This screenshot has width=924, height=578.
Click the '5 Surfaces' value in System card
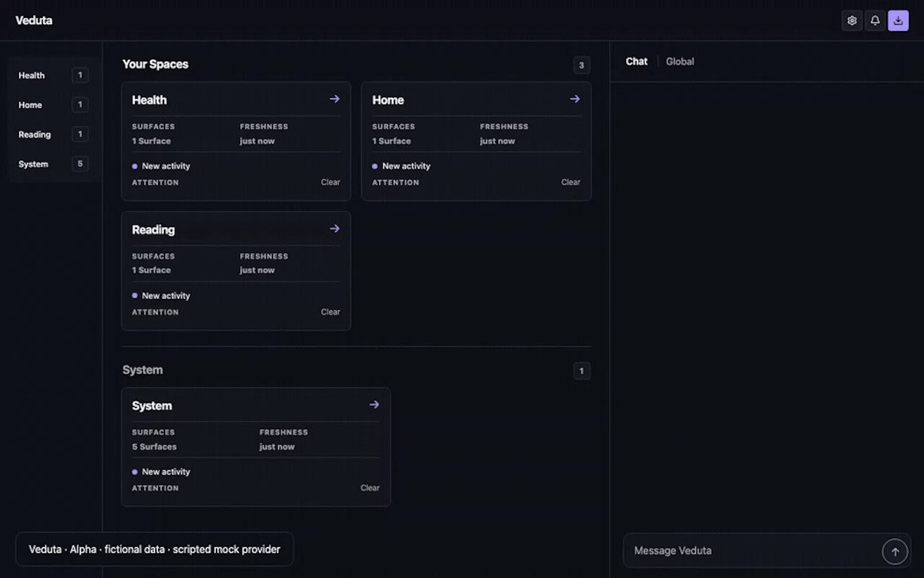coord(154,447)
